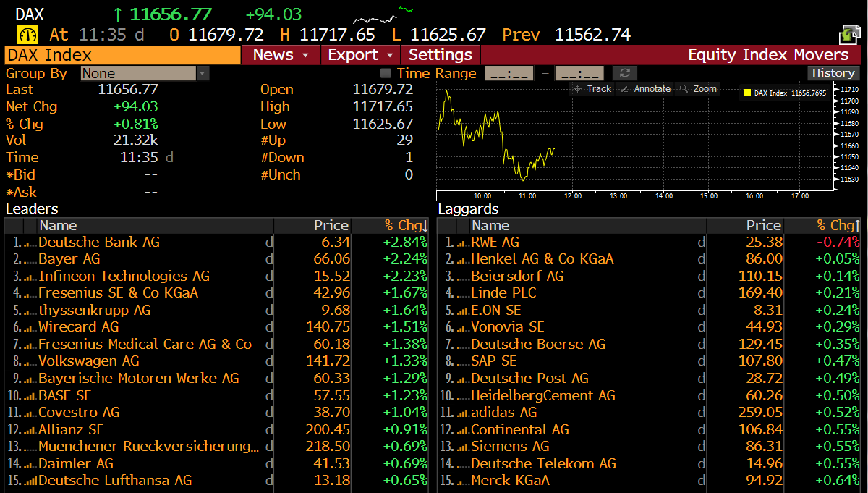Click the Time Range start time field
The image size is (868, 493).
pyautogui.click(x=509, y=73)
